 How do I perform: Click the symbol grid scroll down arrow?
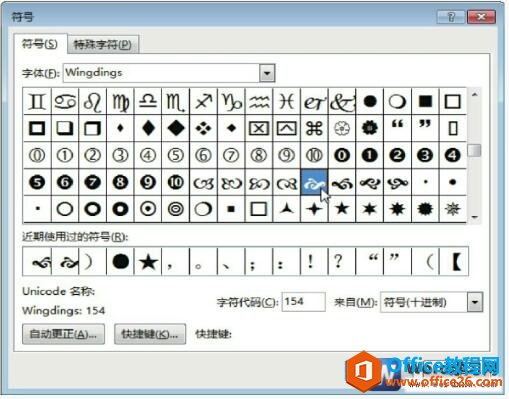(x=475, y=217)
